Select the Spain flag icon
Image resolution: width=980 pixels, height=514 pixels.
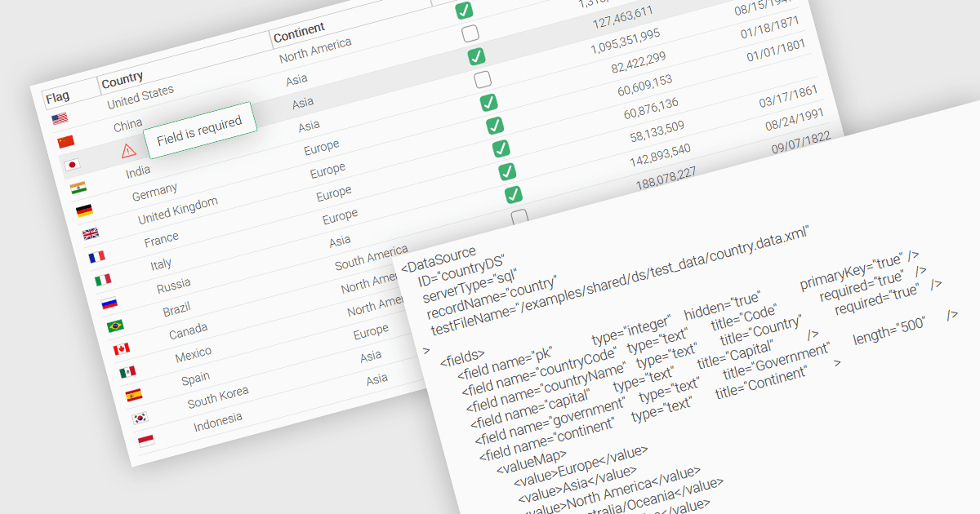pyautogui.click(x=134, y=396)
